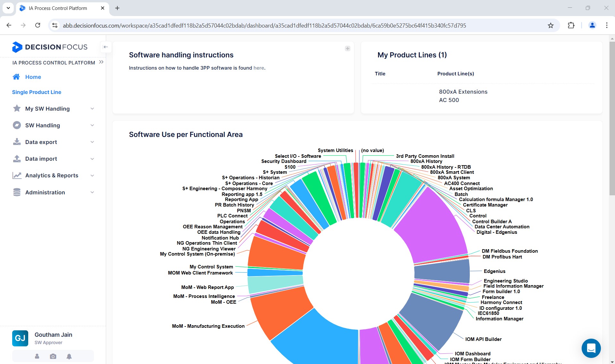Viewport: 615px width, 364px height.
Task: Click the DM Fieldbus Foundation label
Action: (x=510, y=251)
